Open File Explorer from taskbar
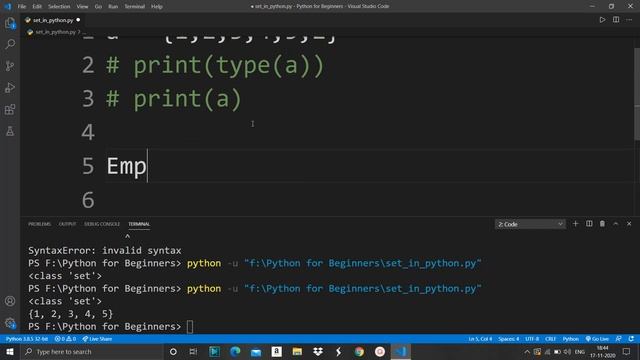The width and height of the screenshot is (640, 360). click(297, 351)
